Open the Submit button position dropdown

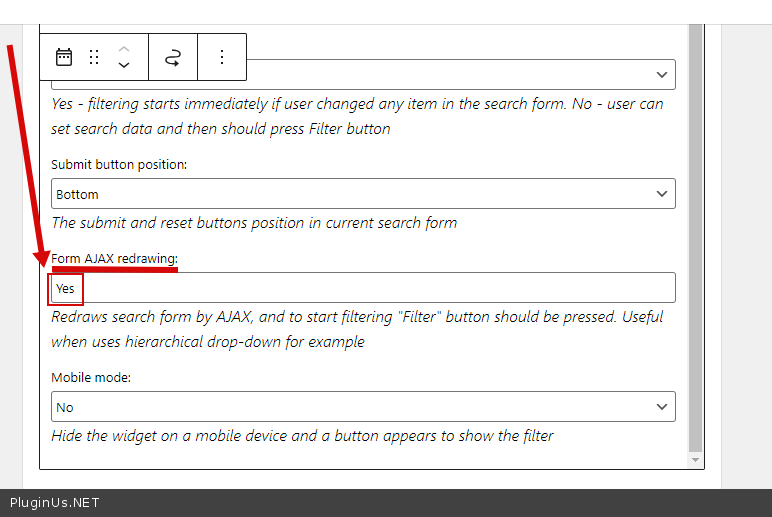click(x=363, y=194)
